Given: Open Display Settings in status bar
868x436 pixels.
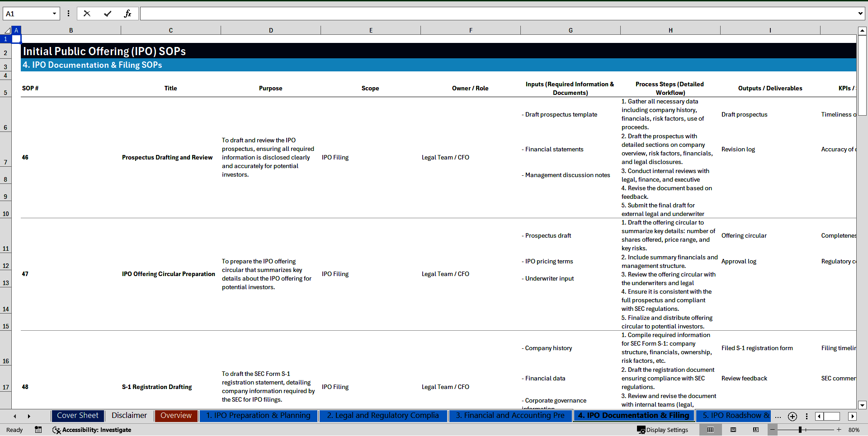Looking at the screenshot, I should point(663,430).
